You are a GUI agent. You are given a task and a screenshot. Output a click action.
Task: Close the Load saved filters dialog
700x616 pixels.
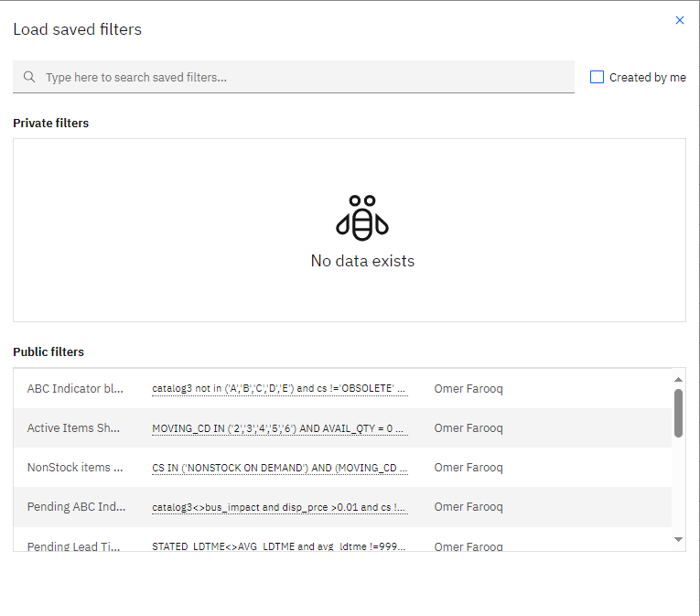point(679,20)
